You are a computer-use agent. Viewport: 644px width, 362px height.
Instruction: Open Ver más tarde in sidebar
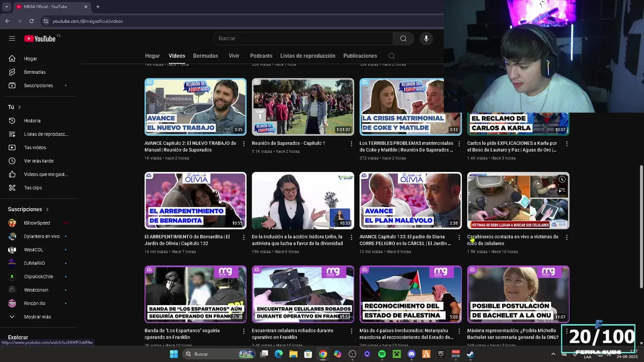tap(39, 161)
